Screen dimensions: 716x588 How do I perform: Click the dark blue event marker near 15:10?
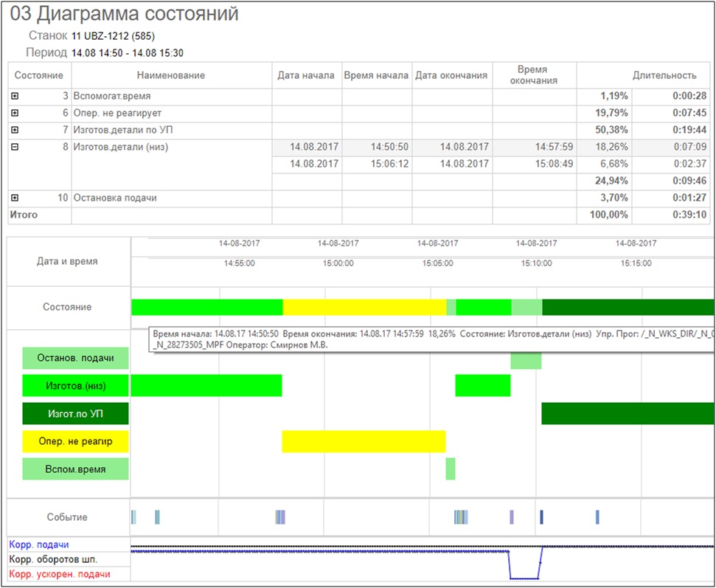tap(541, 517)
